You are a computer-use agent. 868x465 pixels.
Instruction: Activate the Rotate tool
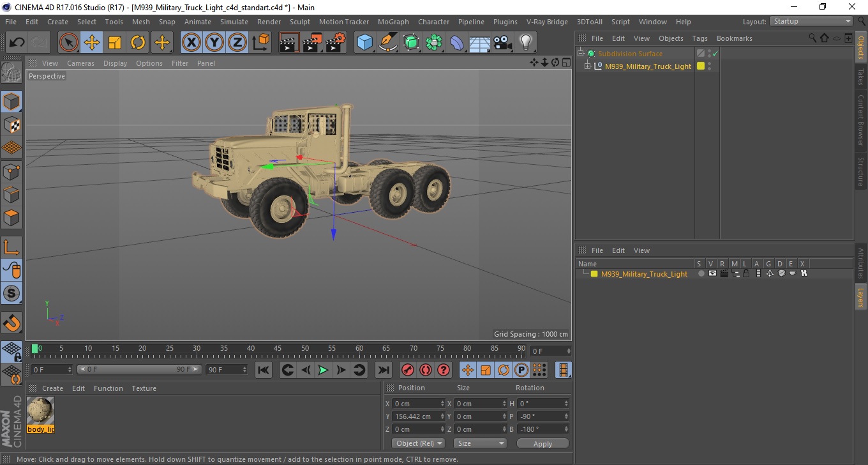point(138,43)
